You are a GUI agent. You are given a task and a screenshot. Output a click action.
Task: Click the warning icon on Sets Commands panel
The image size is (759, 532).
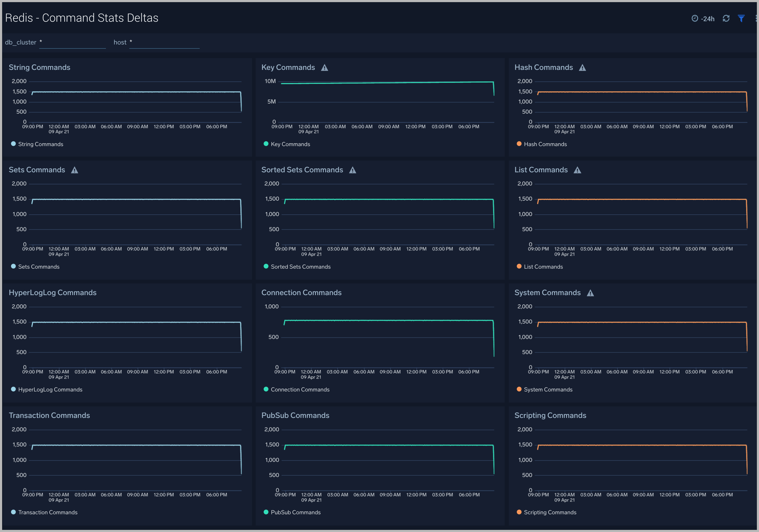75,170
